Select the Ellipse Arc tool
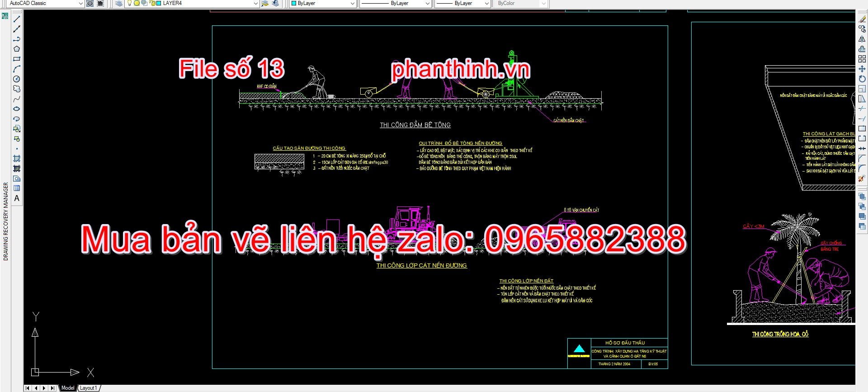The height and width of the screenshot is (392, 868). (x=17, y=119)
